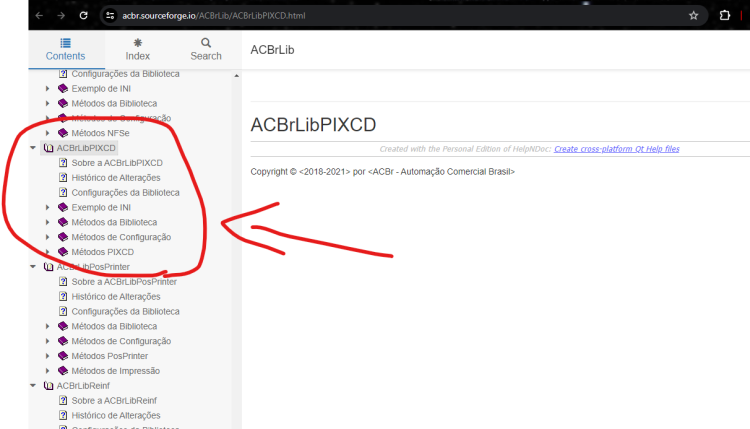The image size is (750, 429).
Task: Expand Métodos de Configuração under ACBrLibPIXCD
Action: [x=47, y=237]
